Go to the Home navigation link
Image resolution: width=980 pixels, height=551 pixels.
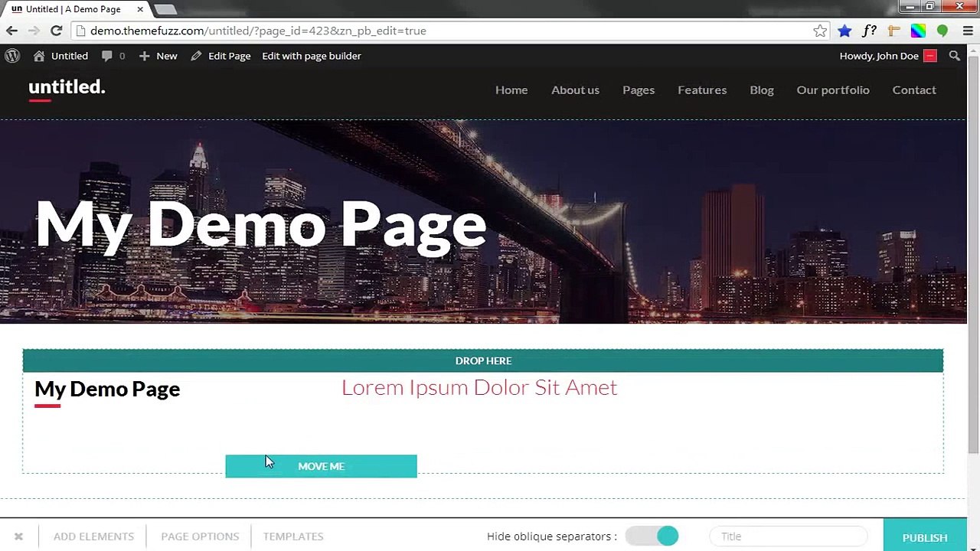click(511, 90)
